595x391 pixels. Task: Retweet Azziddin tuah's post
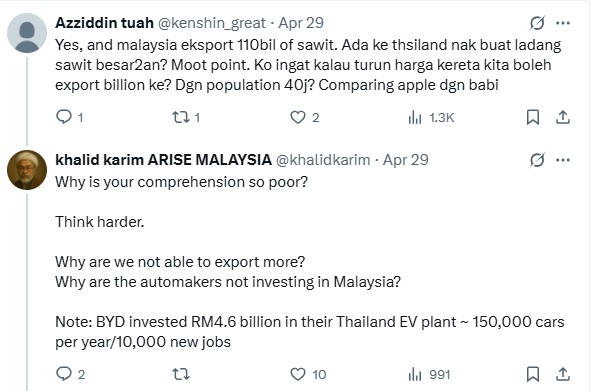click(186, 117)
